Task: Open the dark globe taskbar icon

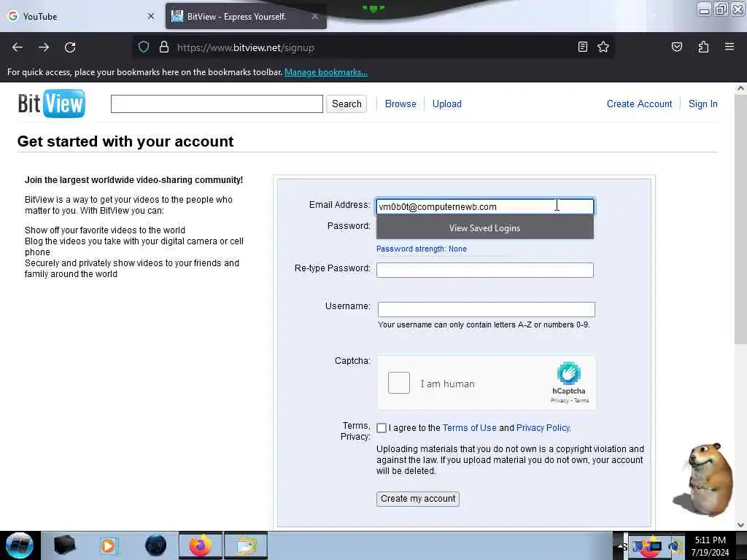Action: (x=155, y=545)
